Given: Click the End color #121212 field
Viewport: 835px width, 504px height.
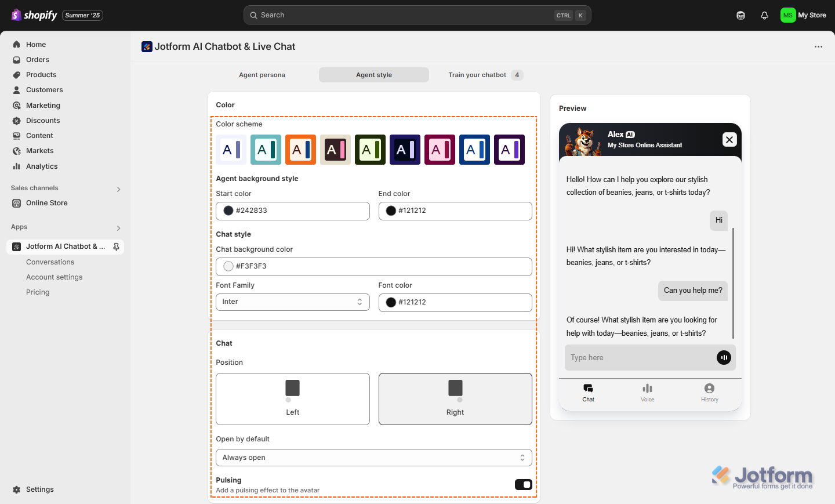Looking at the screenshot, I should click(x=455, y=211).
